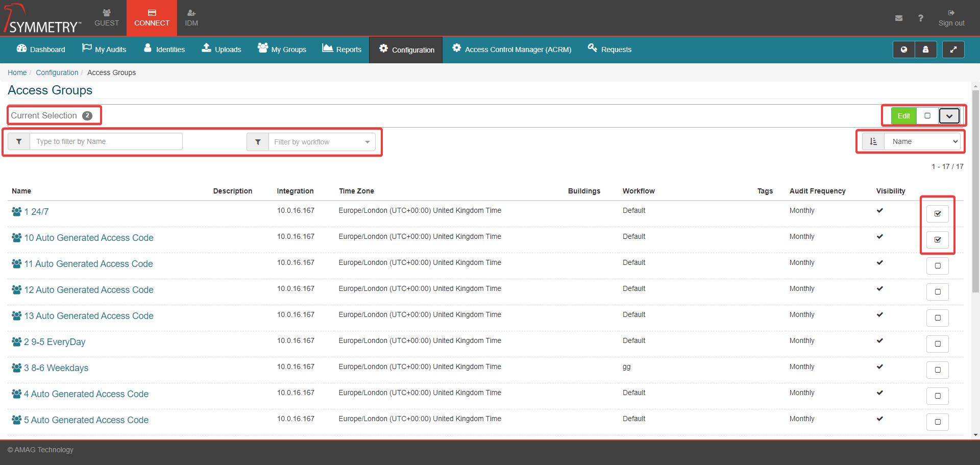
Task: Open the 3 8-6 Weekdays access group
Action: [x=56, y=368]
